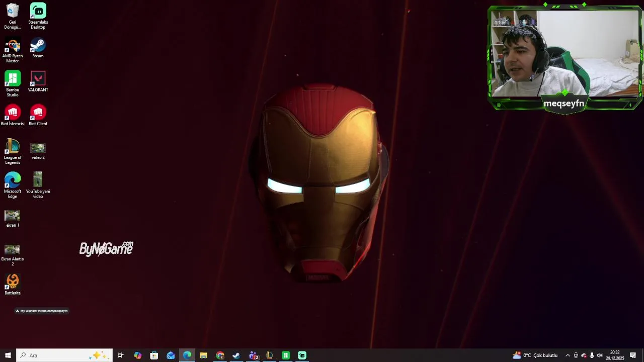
Task: Select the Bambu Studio desktop icon
Action: (13, 84)
